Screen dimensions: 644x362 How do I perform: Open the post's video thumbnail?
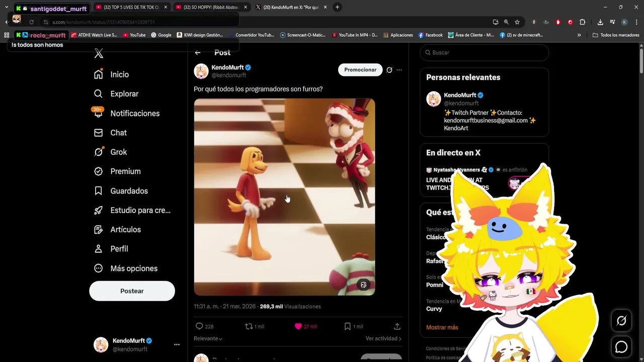[x=284, y=197]
